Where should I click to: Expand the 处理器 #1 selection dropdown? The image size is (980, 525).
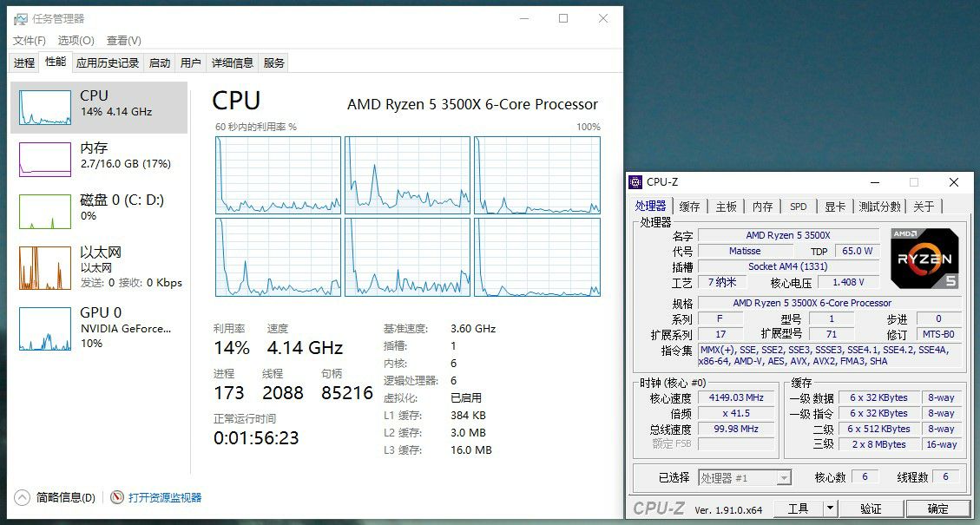point(784,477)
